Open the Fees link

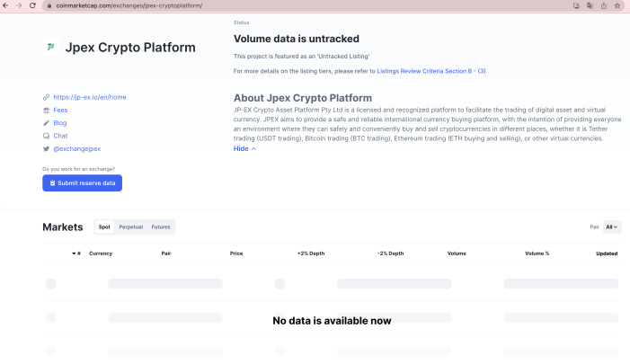(60, 110)
